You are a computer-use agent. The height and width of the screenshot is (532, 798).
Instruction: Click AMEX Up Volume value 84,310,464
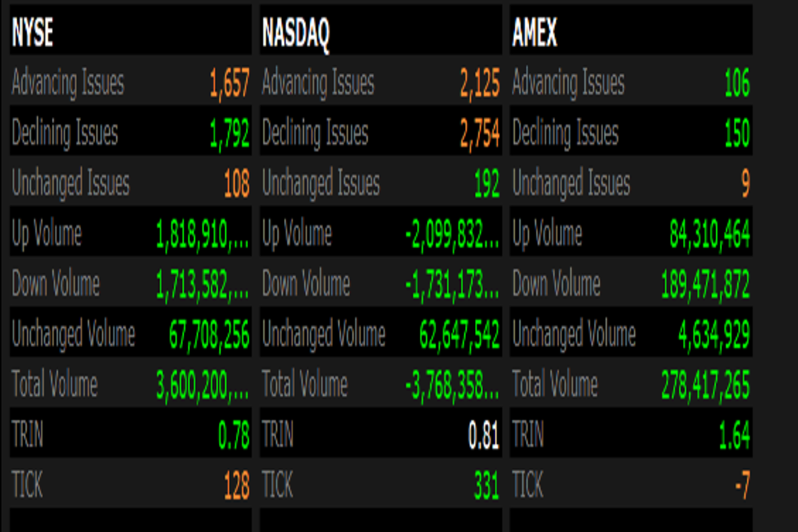pos(710,235)
